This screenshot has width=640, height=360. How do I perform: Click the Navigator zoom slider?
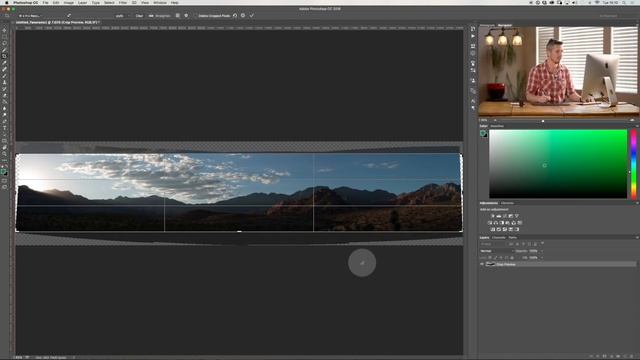click(543, 120)
